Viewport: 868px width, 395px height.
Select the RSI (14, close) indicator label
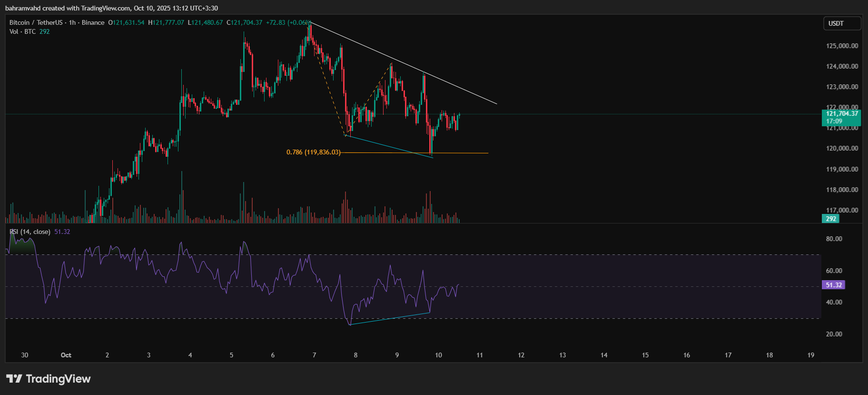click(30, 232)
